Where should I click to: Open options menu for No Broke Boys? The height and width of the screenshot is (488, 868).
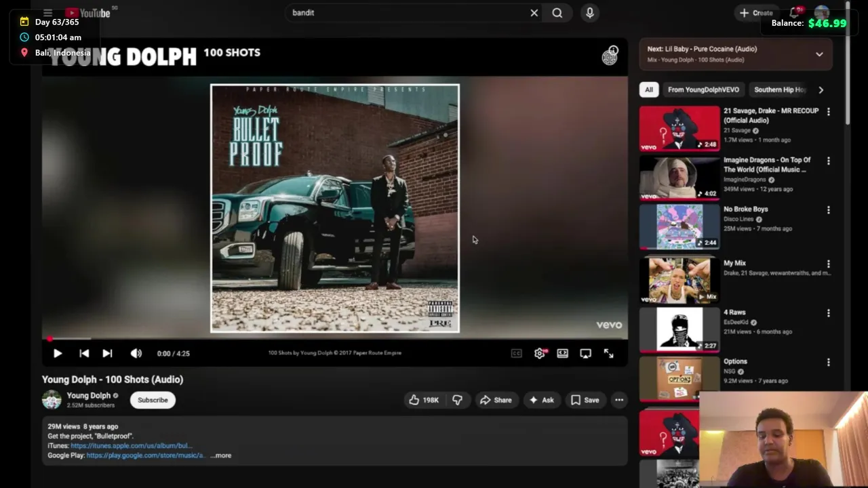(828, 210)
